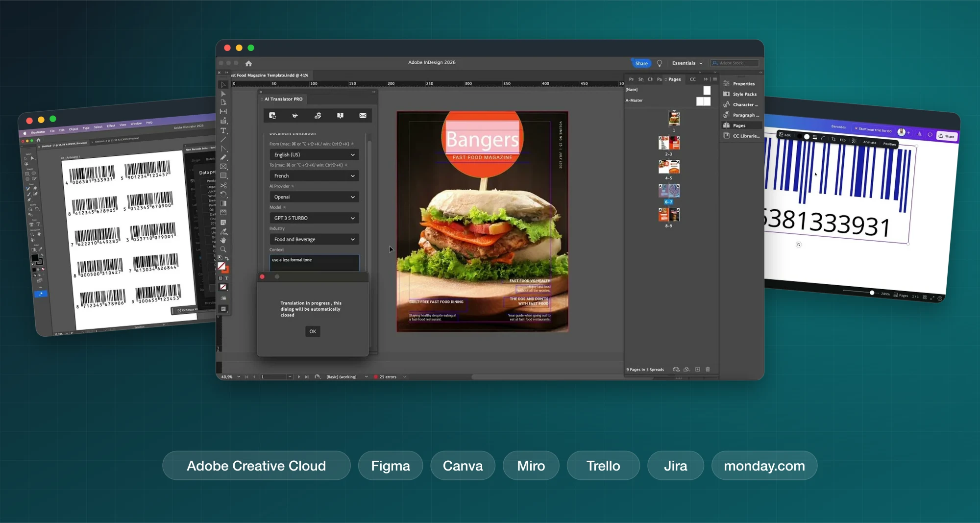Screen dimensions: 980x523
Task: Click the AI Translator envelope contact icon
Action: click(363, 116)
